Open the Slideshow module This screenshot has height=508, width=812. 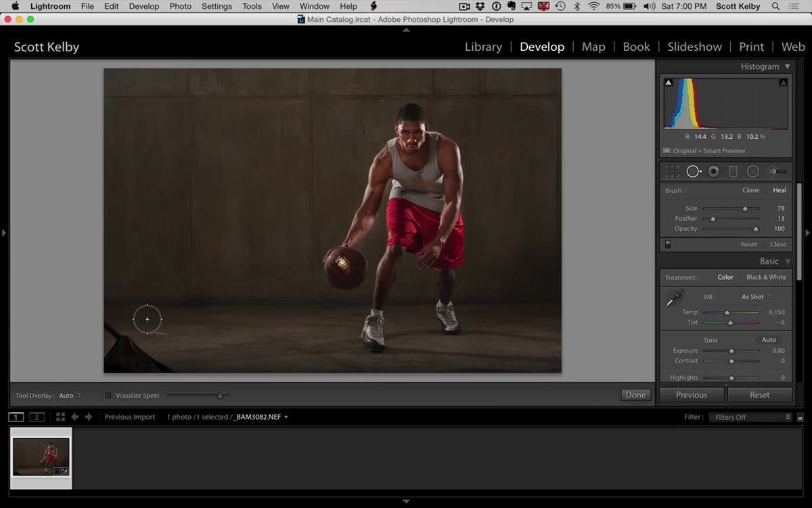point(694,47)
